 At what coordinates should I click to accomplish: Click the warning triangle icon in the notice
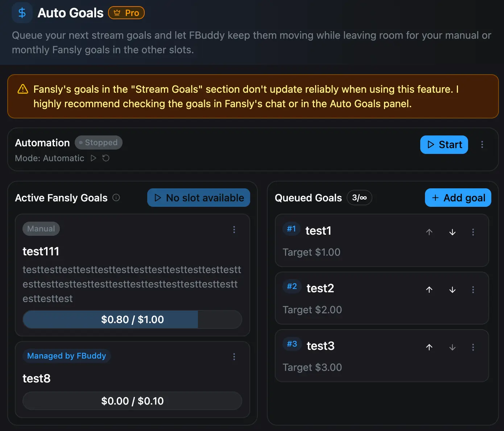pyautogui.click(x=22, y=89)
